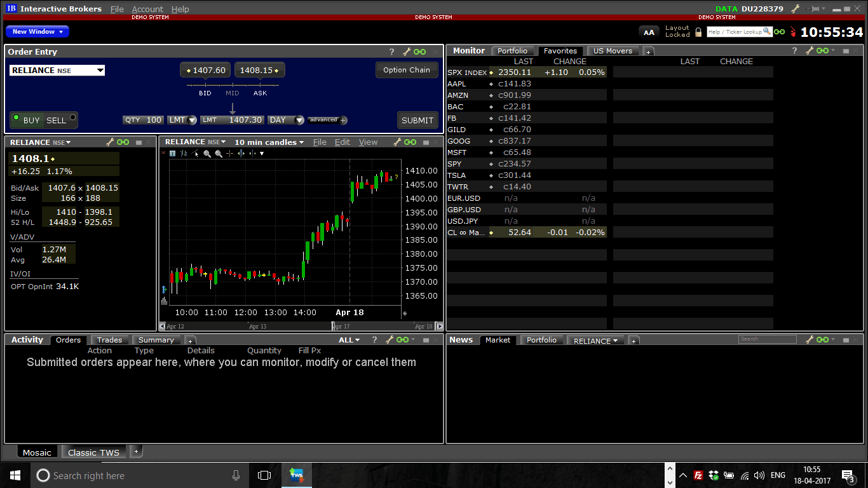This screenshot has width=868, height=488.
Task: Click the layout lock padlock icon
Action: (x=698, y=32)
